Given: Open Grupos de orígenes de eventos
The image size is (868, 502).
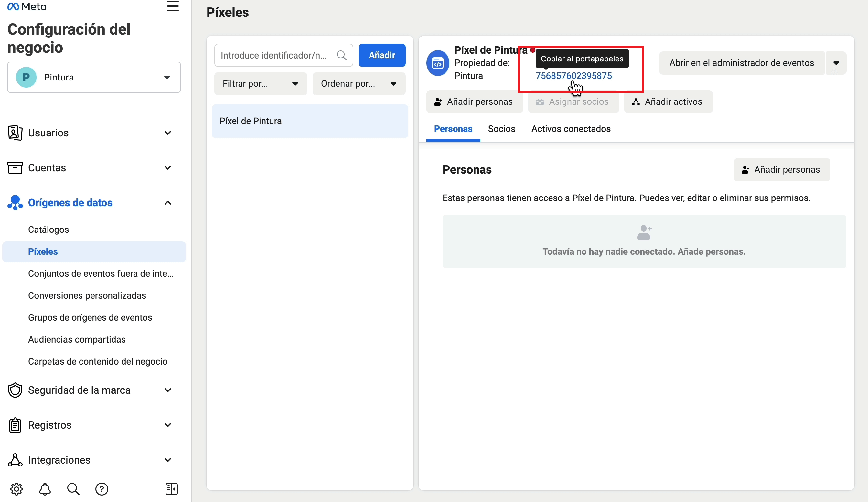Looking at the screenshot, I should 90,317.
